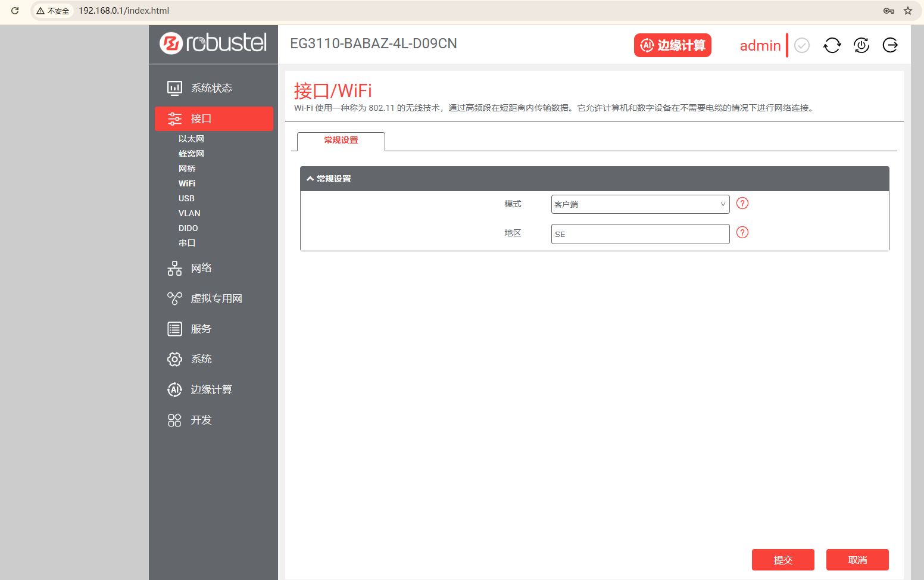This screenshot has height=580, width=924.
Task: Expand the 开发 sidebar section
Action: [x=214, y=420]
